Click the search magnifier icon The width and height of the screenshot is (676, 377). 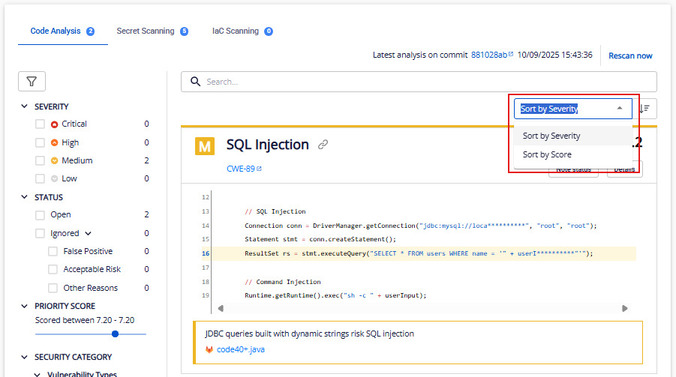pyautogui.click(x=195, y=82)
